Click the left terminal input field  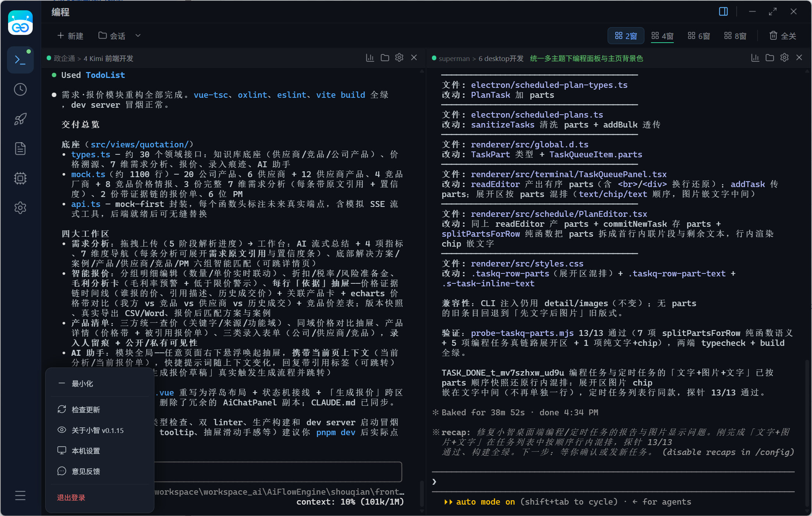point(278,472)
